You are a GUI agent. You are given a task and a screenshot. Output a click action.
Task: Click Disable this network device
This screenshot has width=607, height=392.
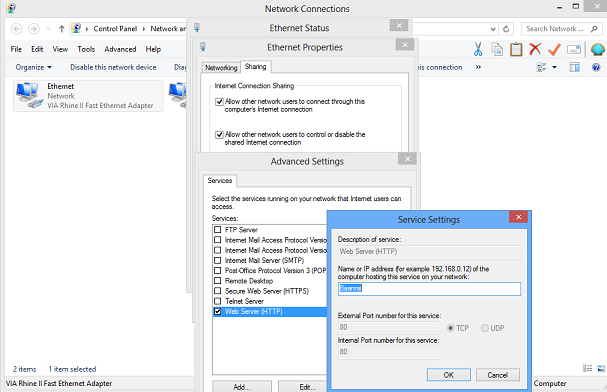[113, 67]
